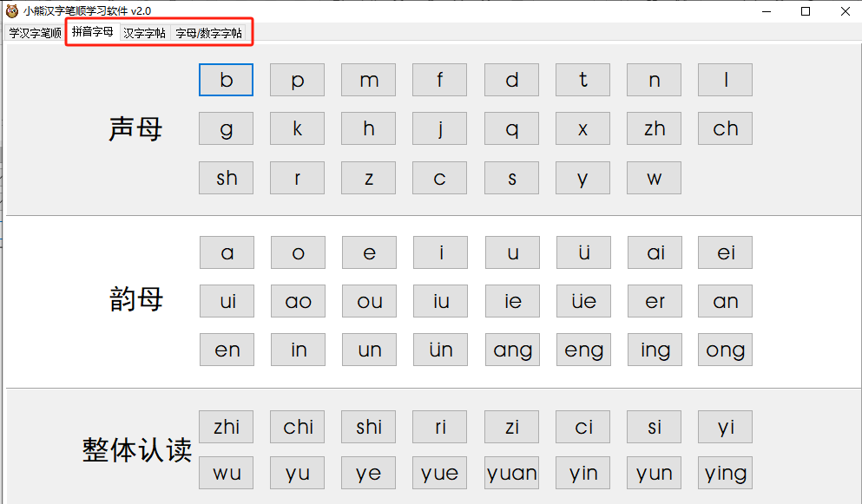Image resolution: width=862 pixels, height=504 pixels.
Task: Select the 'ying' syllable button
Action: point(725,473)
